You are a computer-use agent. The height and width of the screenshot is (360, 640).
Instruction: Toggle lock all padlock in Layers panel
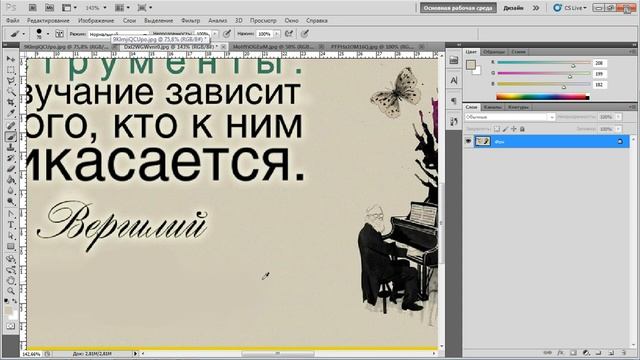522,129
